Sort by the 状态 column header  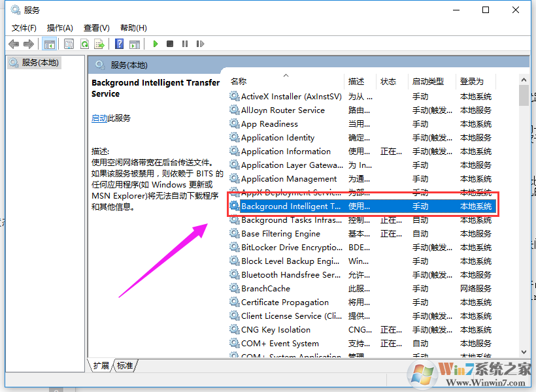click(392, 81)
